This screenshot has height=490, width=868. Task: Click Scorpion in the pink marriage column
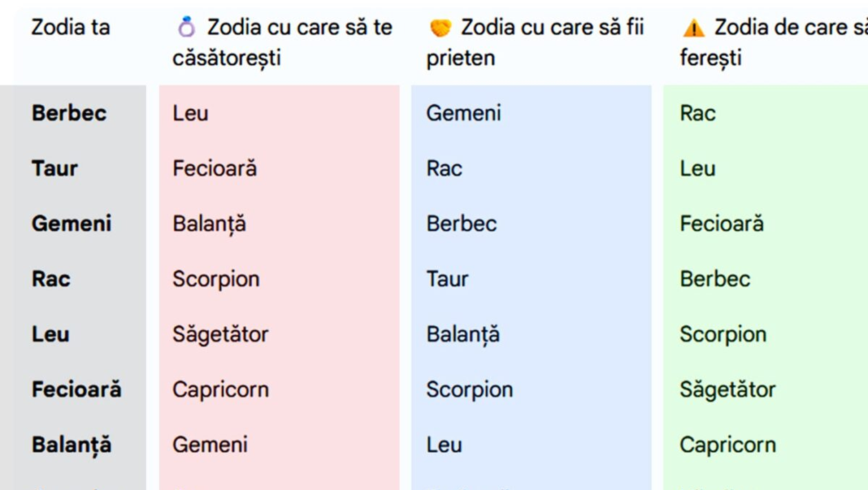pos(216,279)
